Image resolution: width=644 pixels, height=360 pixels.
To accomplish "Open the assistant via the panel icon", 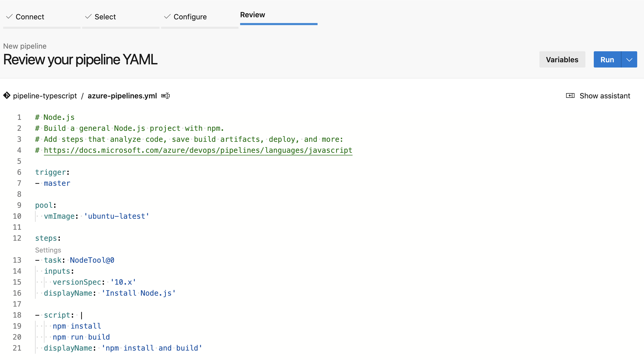I will (570, 96).
